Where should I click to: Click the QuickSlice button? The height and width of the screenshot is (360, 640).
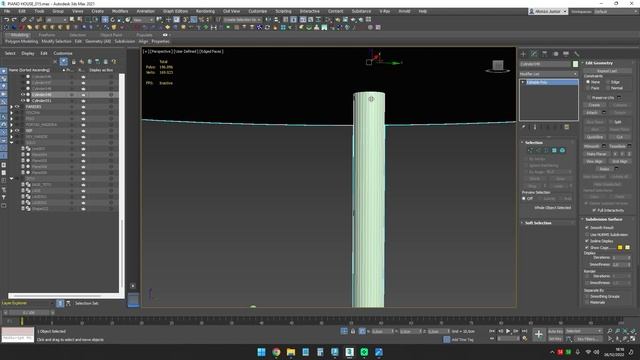[x=595, y=137]
